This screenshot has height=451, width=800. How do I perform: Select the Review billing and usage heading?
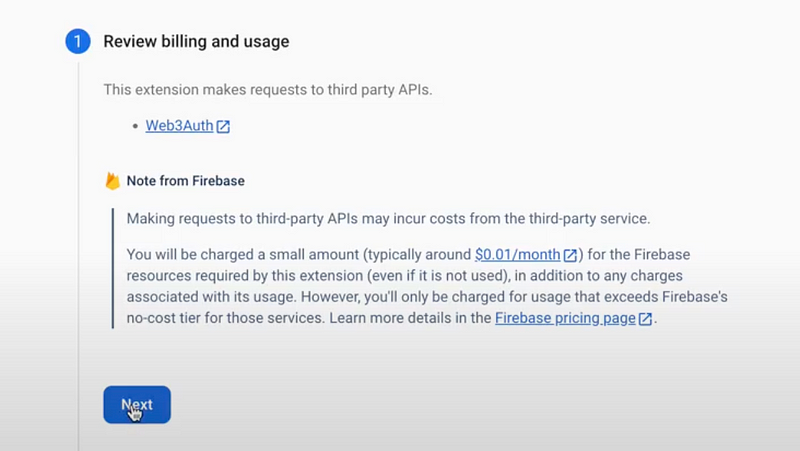(x=196, y=41)
